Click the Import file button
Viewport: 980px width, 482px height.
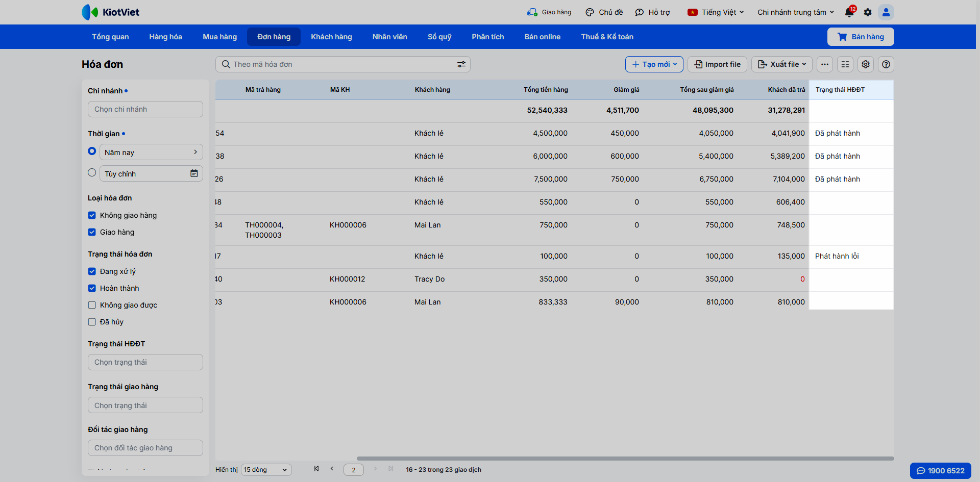[717, 64]
